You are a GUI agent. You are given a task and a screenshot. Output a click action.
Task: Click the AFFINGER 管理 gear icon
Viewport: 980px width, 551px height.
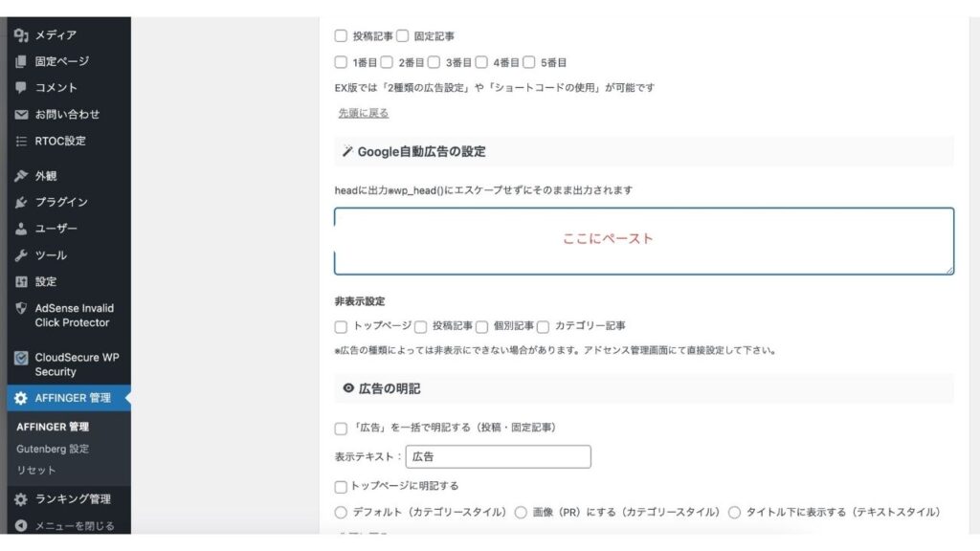click(x=21, y=398)
